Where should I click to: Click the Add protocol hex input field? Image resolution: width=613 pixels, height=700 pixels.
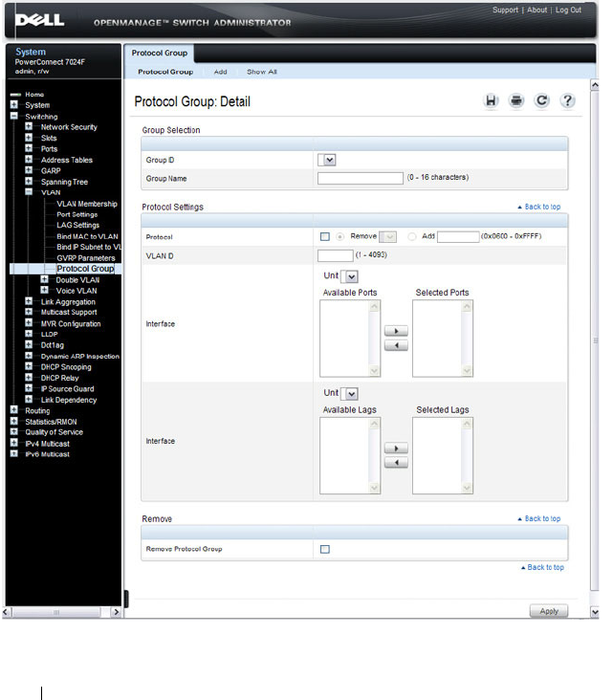click(458, 236)
